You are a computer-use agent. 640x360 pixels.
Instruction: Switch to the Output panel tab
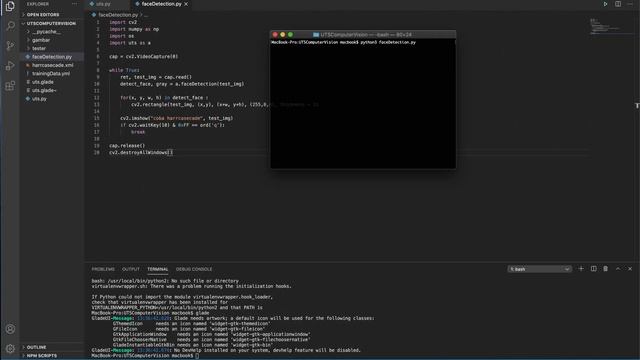pyautogui.click(x=131, y=269)
